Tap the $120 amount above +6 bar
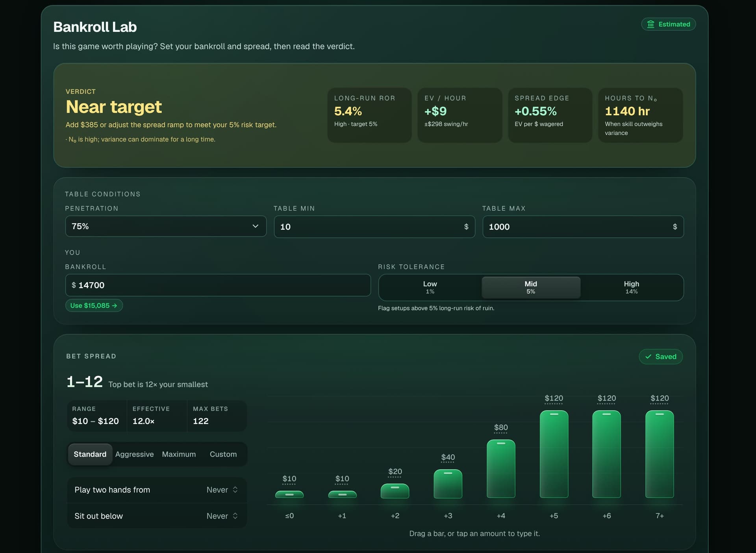756x553 pixels. pos(607,398)
